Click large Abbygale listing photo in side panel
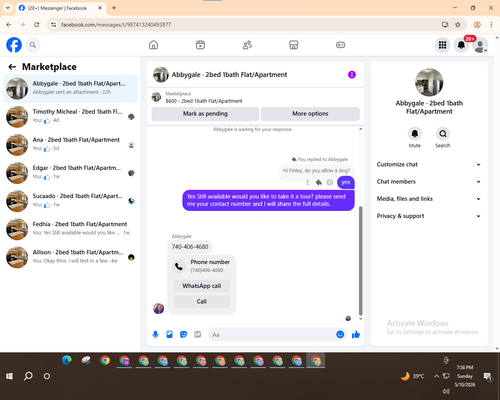The width and height of the screenshot is (500, 400). [x=429, y=82]
